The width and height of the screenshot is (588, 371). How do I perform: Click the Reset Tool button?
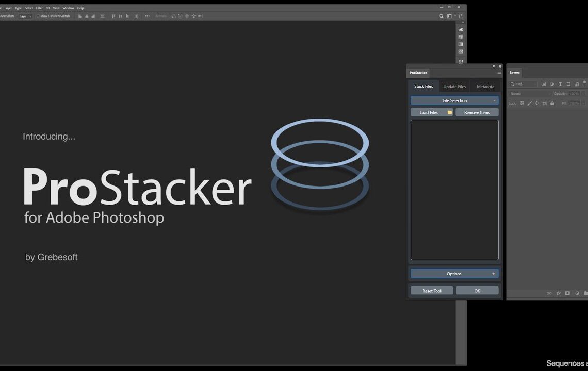click(x=431, y=290)
